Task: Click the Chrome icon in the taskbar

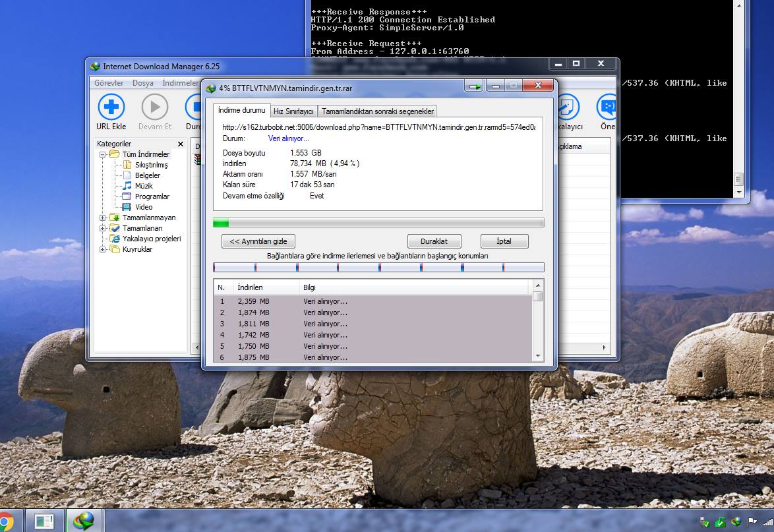Action: pos(6,521)
